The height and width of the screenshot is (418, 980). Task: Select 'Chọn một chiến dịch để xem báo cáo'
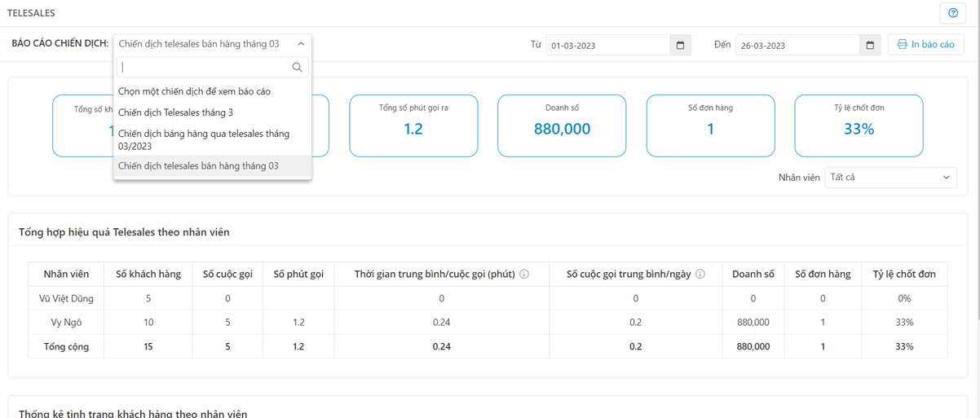[x=194, y=91]
